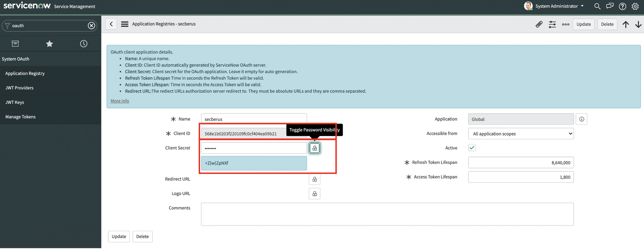Click the Refresh Token Lifespan field
The width and height of the screenshot is (644, 249).
click(x=521, y=162)
